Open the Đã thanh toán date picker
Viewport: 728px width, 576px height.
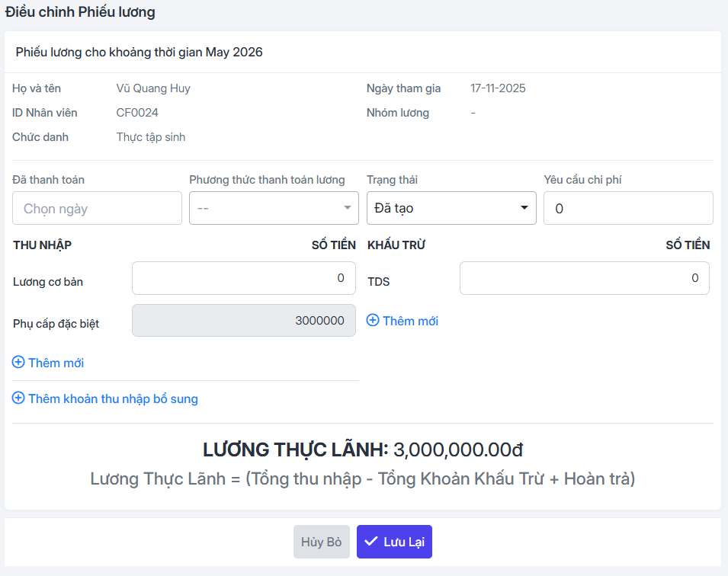(x=97, y=208)
